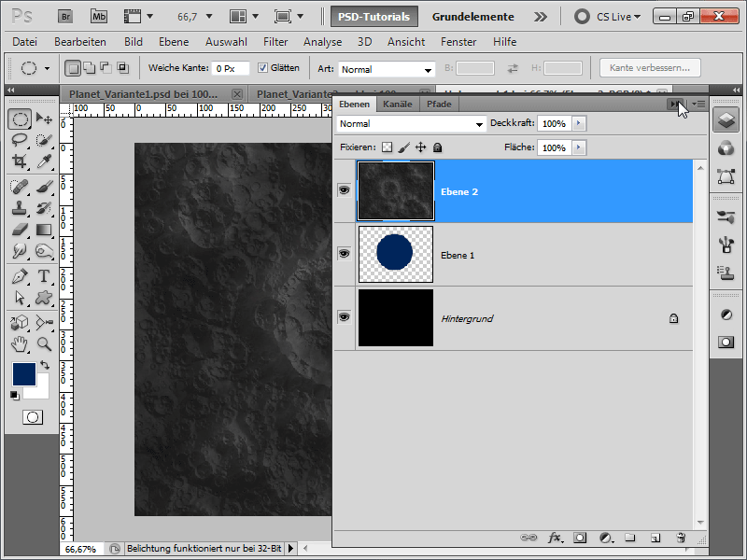This screenshot has height=560, width=747.
Task: Open the Ebene menu
Action: click(174, 42)
